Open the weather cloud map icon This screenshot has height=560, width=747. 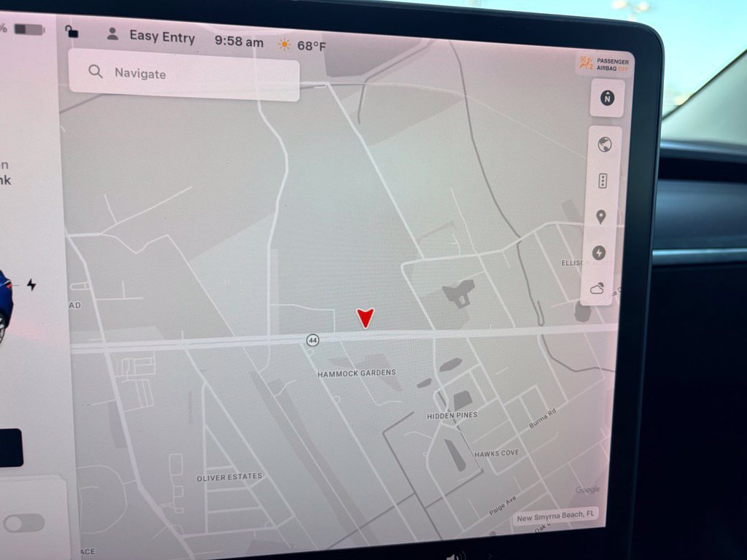(x=597, y=288)
